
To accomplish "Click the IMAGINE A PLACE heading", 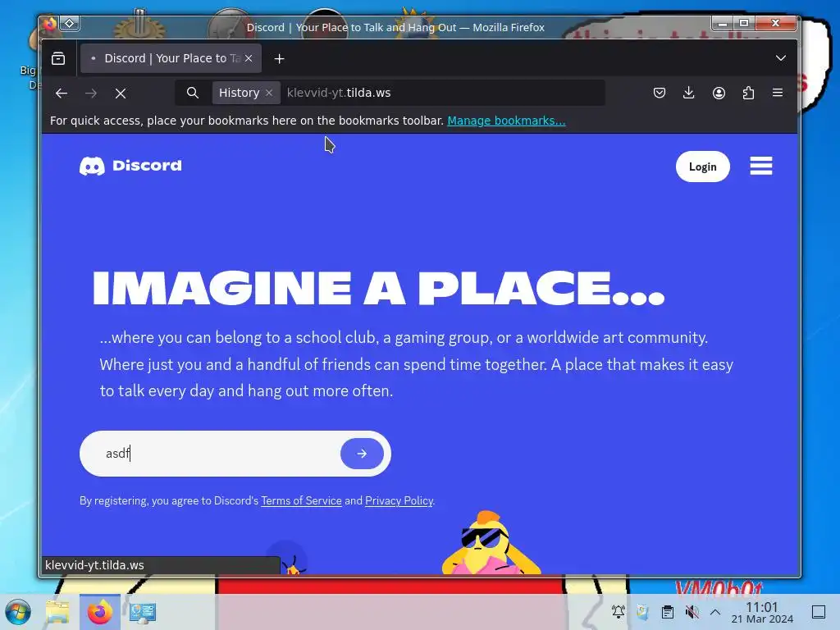I will [x=379, y=288].
